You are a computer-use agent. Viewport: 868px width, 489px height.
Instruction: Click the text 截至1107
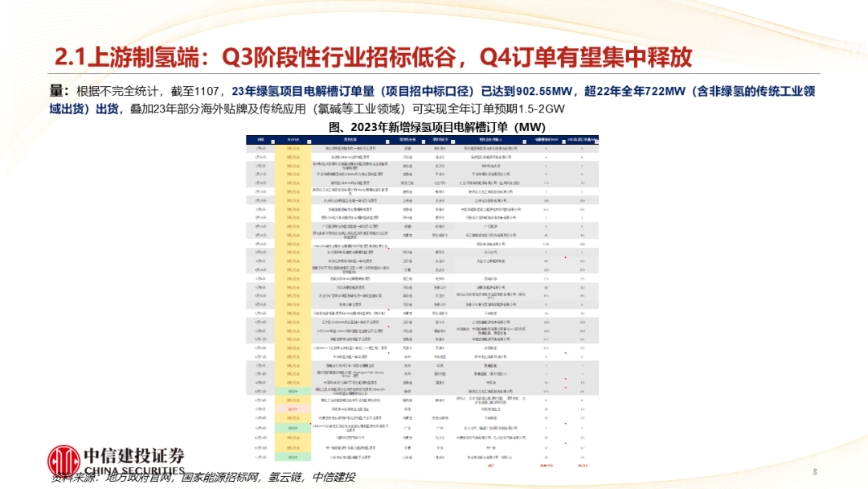click(194, 92)
